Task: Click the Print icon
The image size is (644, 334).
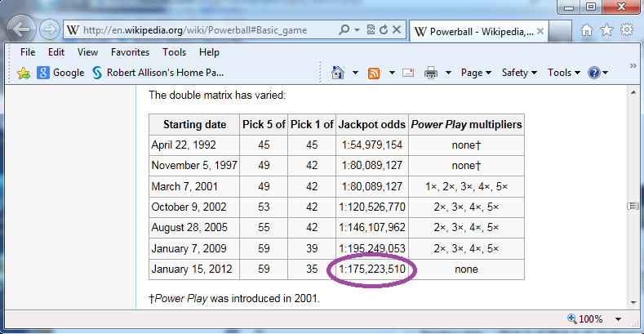Action: click(431, 73)
